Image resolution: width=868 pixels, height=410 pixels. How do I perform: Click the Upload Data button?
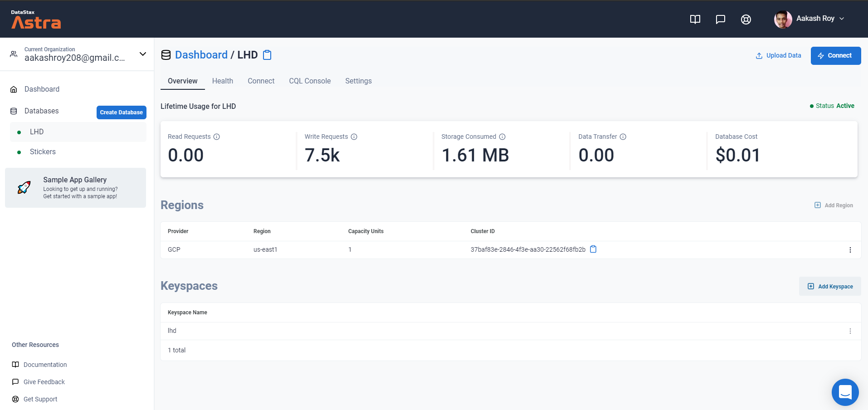tap(778, 56)
